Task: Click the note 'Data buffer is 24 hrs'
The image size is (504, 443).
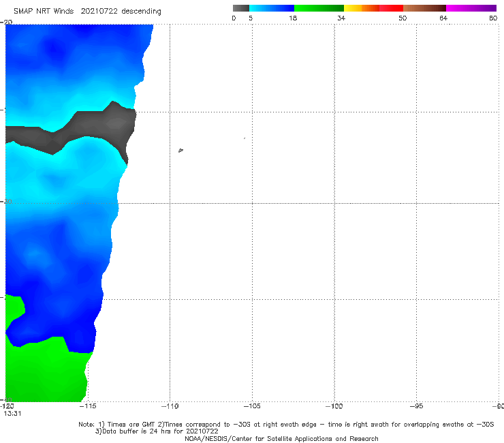Action: 157,431
